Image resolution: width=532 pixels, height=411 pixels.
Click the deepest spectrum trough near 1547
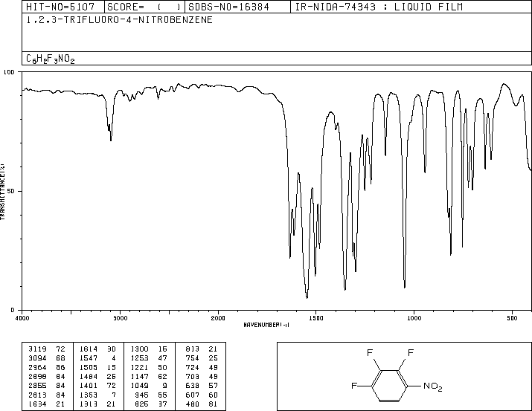click(307, 297)
